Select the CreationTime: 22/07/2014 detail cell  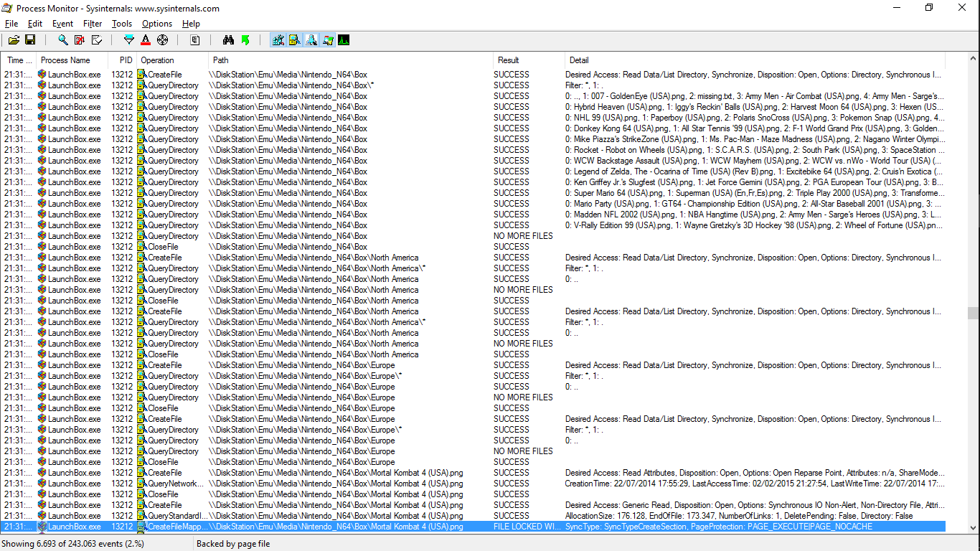755,484
